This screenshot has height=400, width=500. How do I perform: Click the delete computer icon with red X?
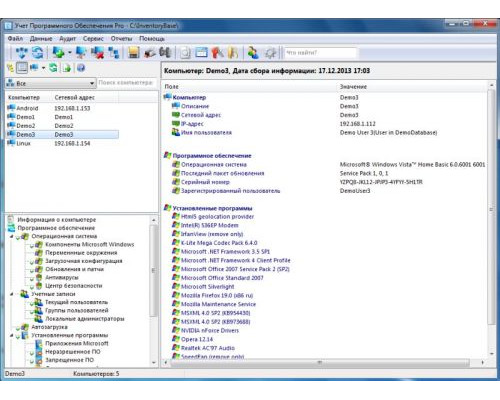97,53
